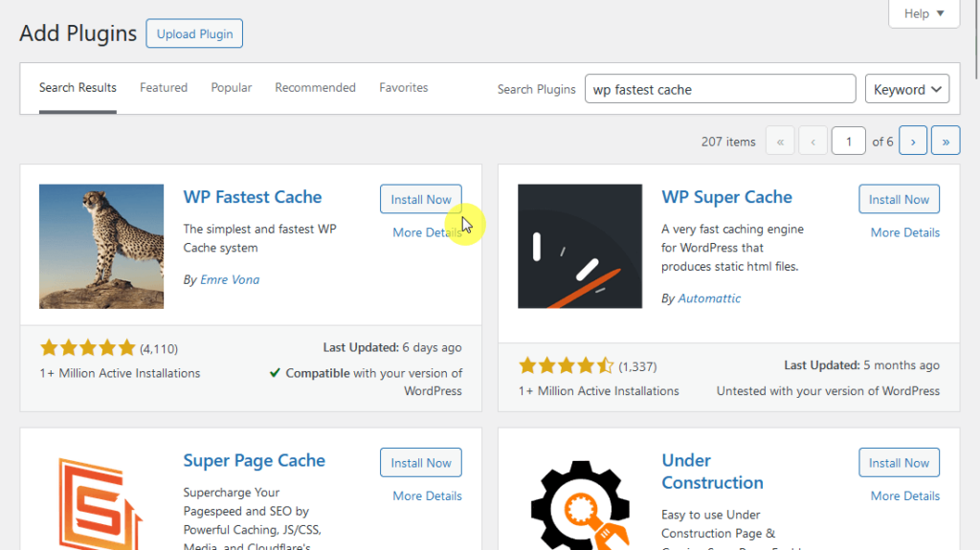Viewport: 980px width, 550px height.
Task: Jump to the last results page arrow
Action: pos(946,142)
